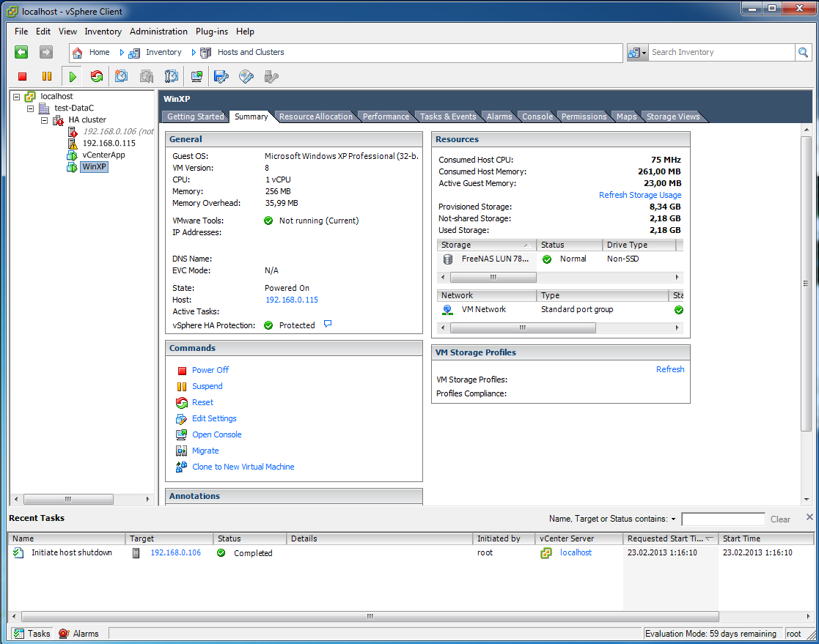This screenshot has height=644, width=819.
Task: Suspend the VM using the toolbar pause icon
Action: pyautogui.click(x=47, y=77)
